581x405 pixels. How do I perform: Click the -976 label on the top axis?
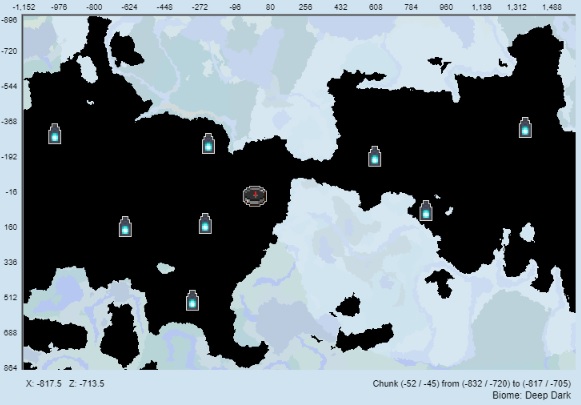pyautogui.click(x=59, y=7)
